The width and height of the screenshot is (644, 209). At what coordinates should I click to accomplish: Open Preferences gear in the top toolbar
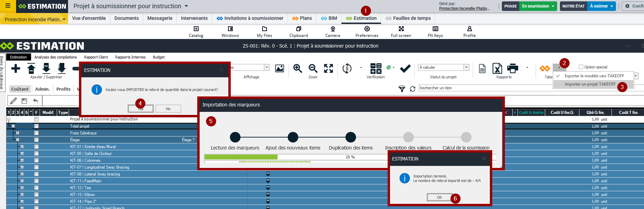click(x=367, y=29)
